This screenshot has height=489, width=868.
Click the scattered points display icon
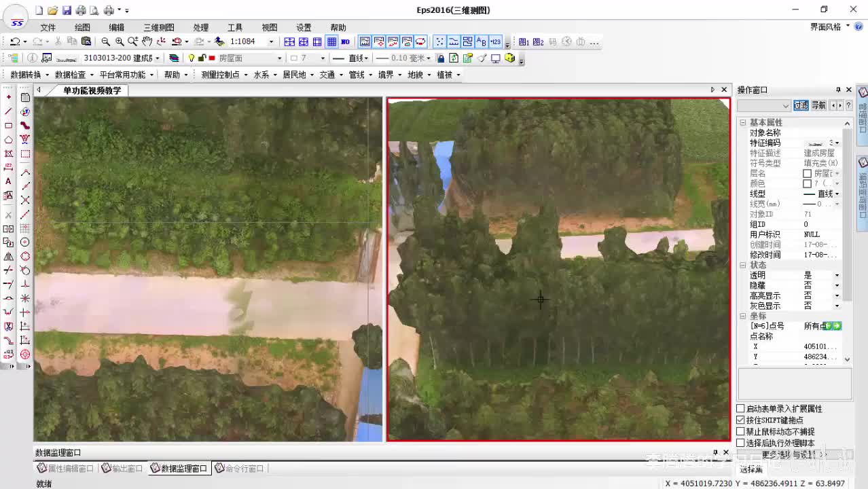pos(439,41)
